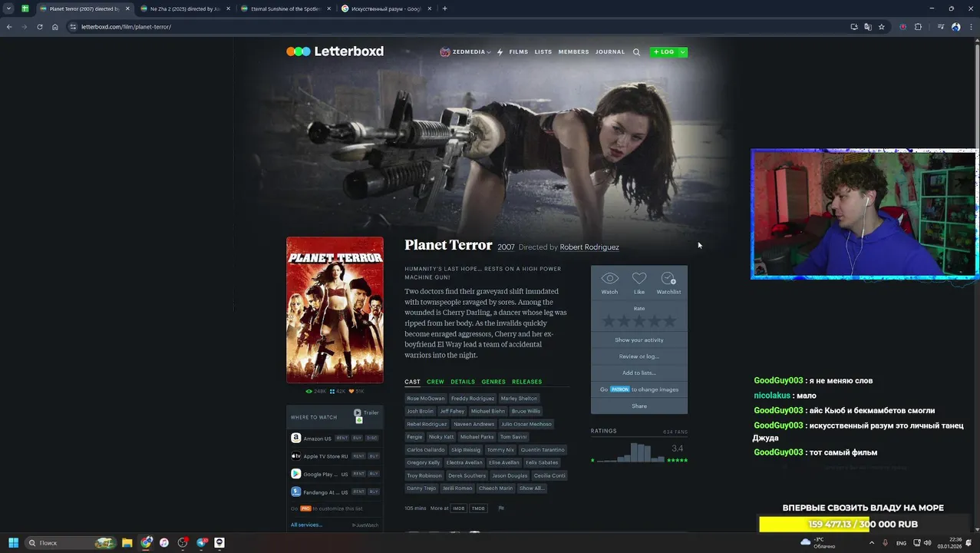Click RENT for Apple TV Store RU
This screenshot has width=980, height=553.
click(358, 456)
